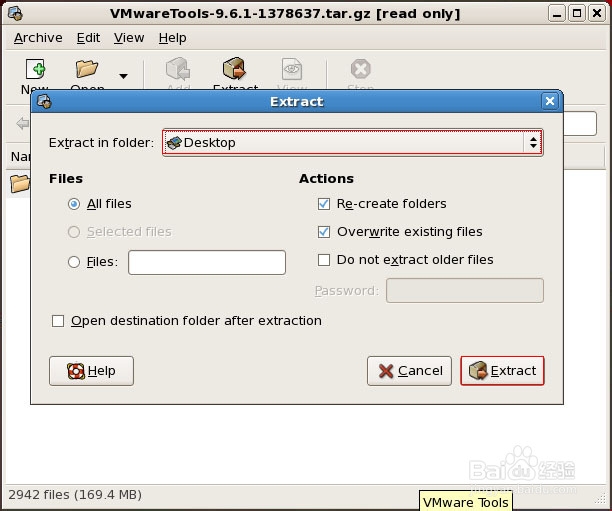
Task: Expand the Open recent dropdown arrow
Action: coord(123,76)
